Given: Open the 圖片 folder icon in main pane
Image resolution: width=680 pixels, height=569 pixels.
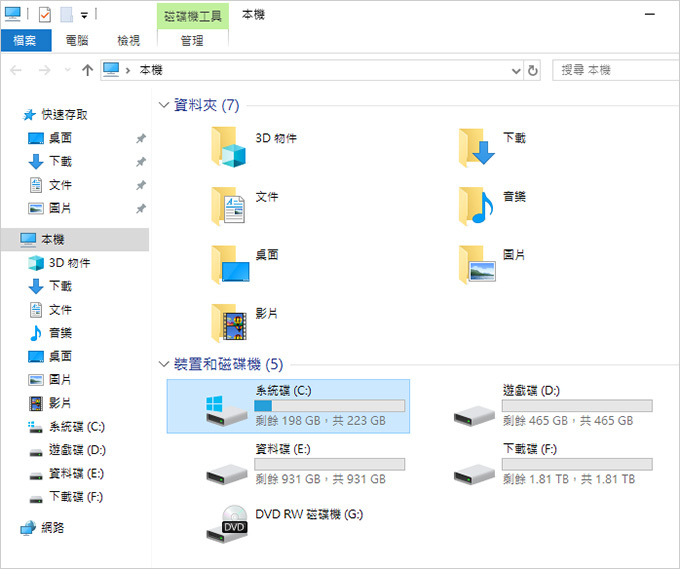Looking at the screenshot, I should click(x=477, y=264).
